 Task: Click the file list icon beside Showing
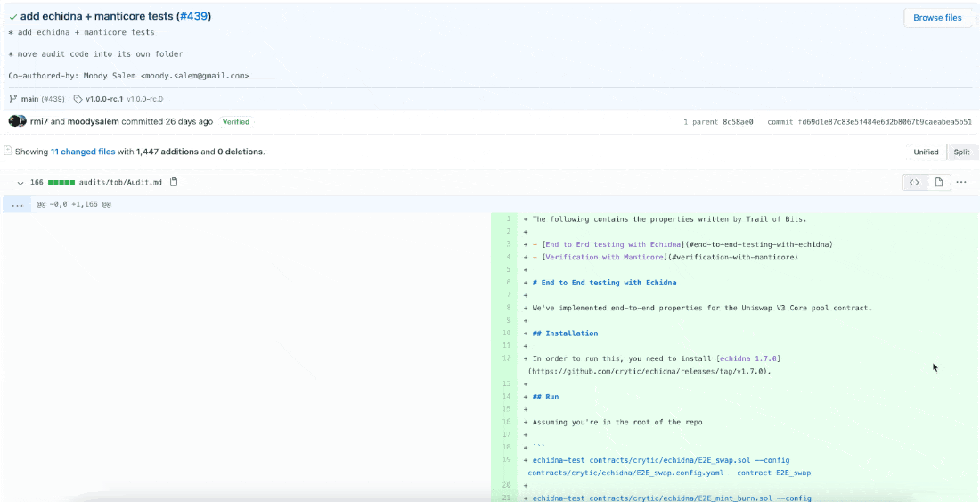[x=7, y=151]
